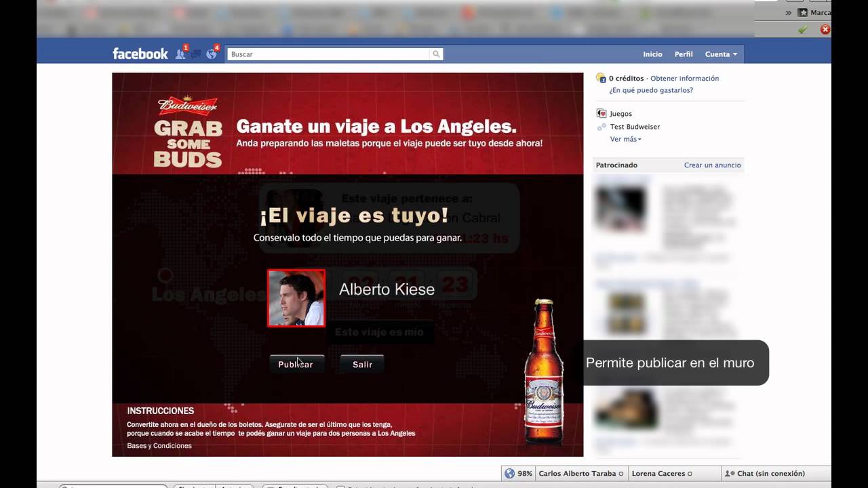This screenshot has height=488, width=868.
Task: Open Perfil from the top navigation
Action: [684, 54]
